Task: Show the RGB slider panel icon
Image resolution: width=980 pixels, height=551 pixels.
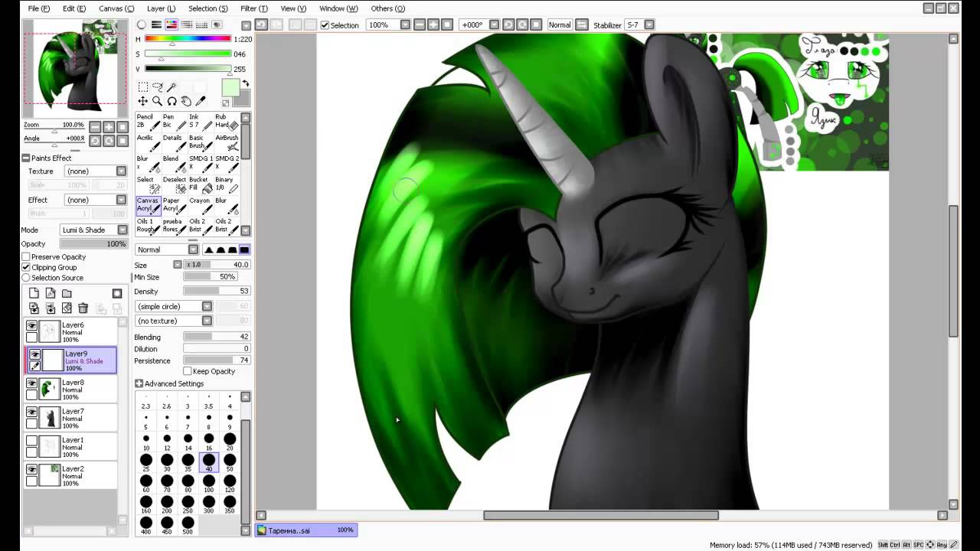Action: (157, 25)
